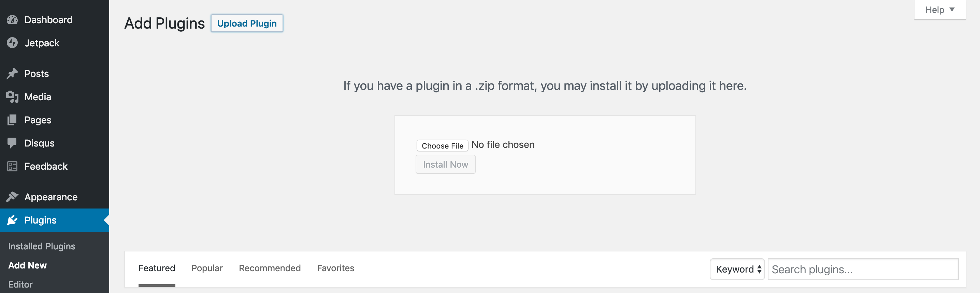980x293 pixels.
Task: Switch to the Recommended plugins tab
Action: pos(270,268)
